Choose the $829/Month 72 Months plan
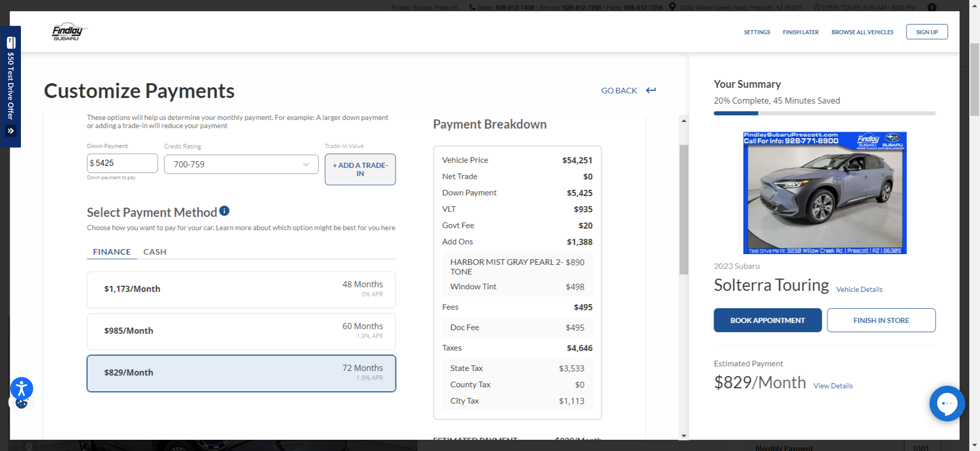This screenshot has height=451, width=980. point(241,373)
